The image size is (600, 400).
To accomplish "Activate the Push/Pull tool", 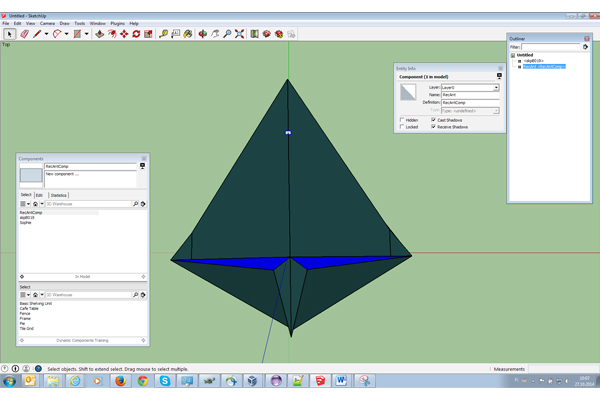I will [x=98, y=34].
